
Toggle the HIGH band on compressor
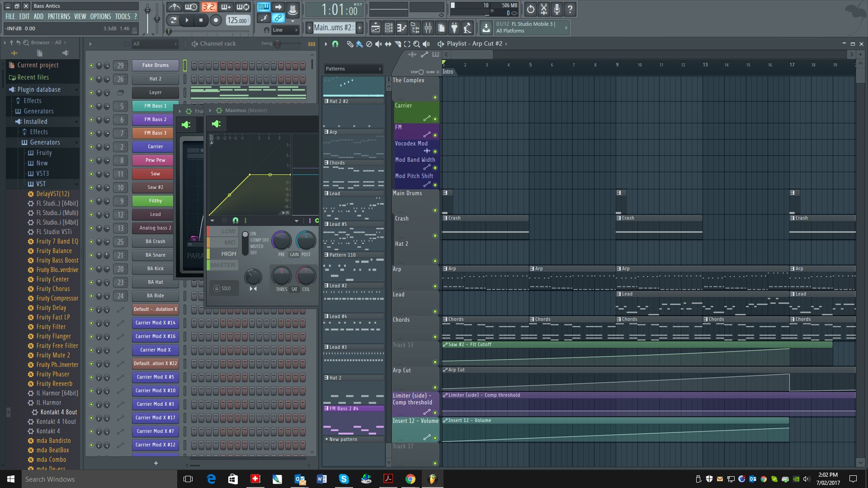point(228,253)
